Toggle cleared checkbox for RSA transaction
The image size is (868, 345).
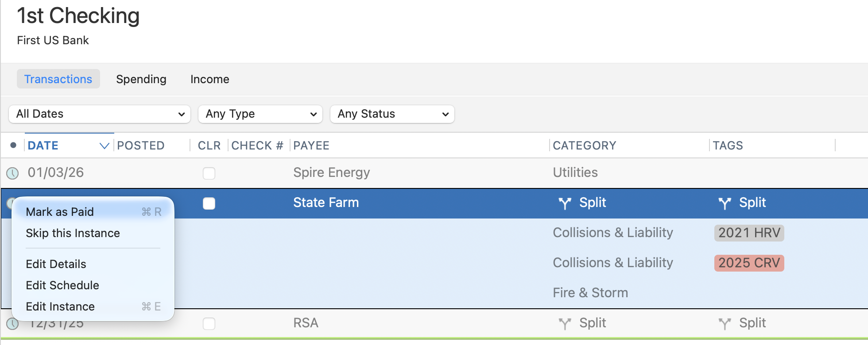pos(209,324)
